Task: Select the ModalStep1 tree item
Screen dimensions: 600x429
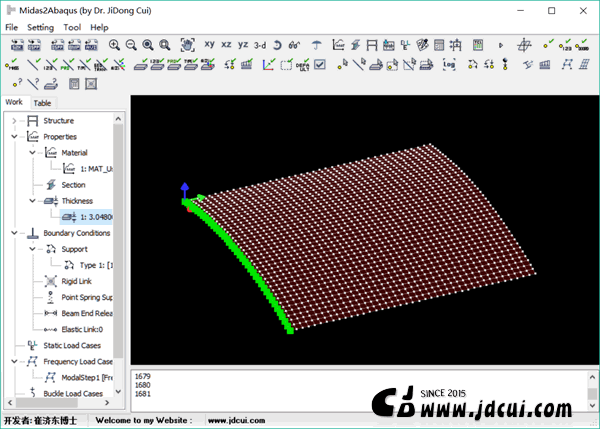Action: 87,378
